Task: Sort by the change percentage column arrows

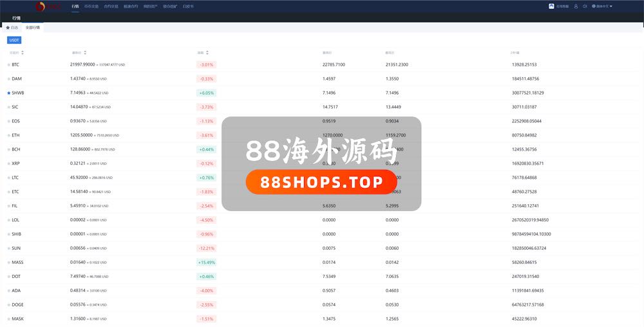Action: [x=207, y=53]
